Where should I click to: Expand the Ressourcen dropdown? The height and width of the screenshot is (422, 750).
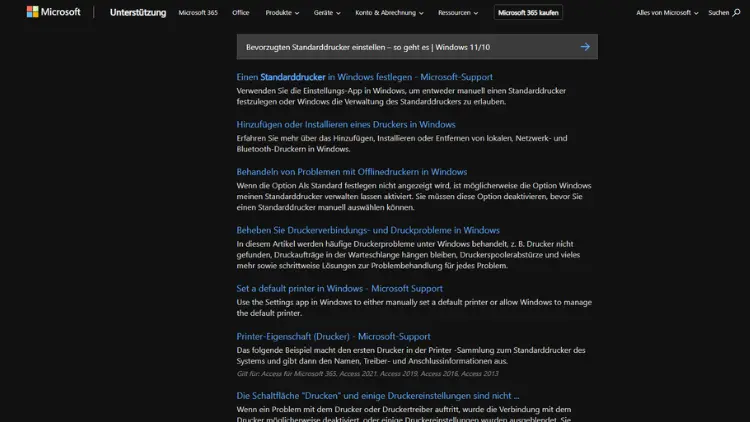pyautogui.click(x=458, y=13)
